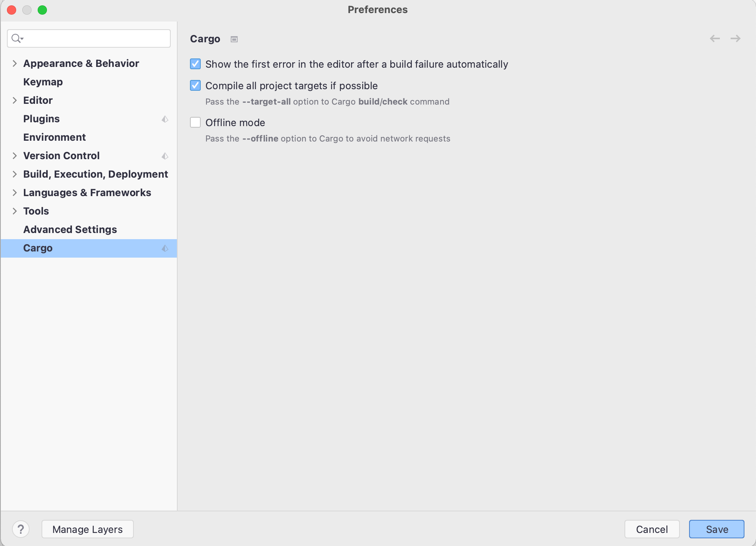Click inside the settings search field
The width and height of the screenshot is (756, 546).
88,38
